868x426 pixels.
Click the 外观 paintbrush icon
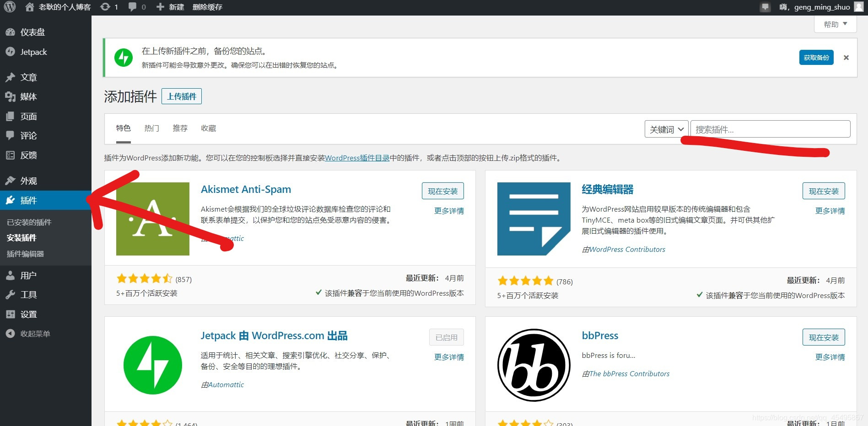click(11, 181)
